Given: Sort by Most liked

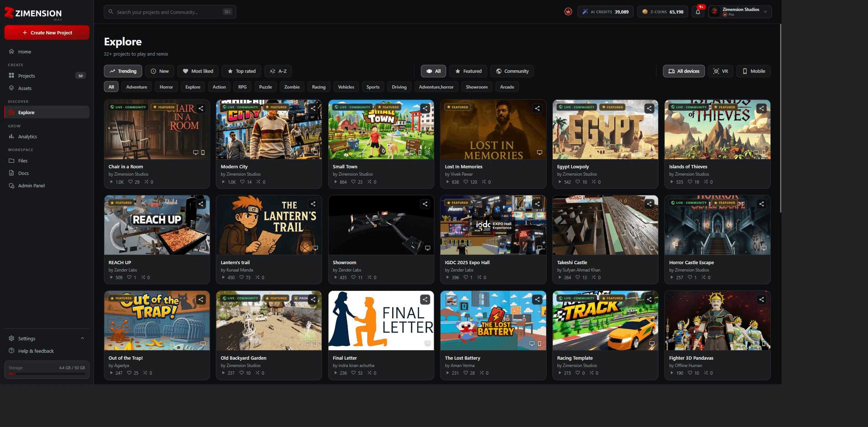Looking at the screenshot, I should click(x=198, y=71).
